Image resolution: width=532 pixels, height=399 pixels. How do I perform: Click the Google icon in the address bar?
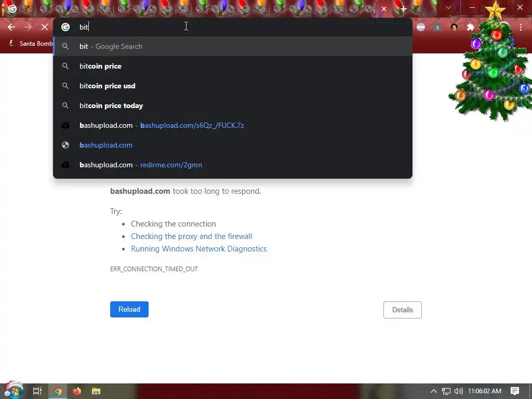(65, 27)
